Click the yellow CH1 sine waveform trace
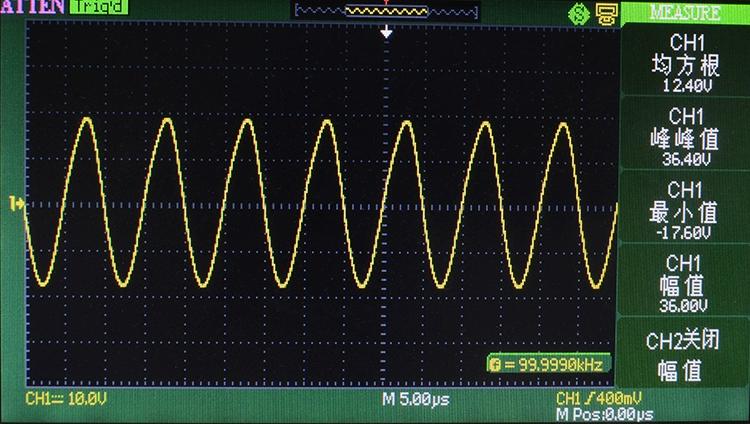750x424 pixels. click(x=87, y=120)
